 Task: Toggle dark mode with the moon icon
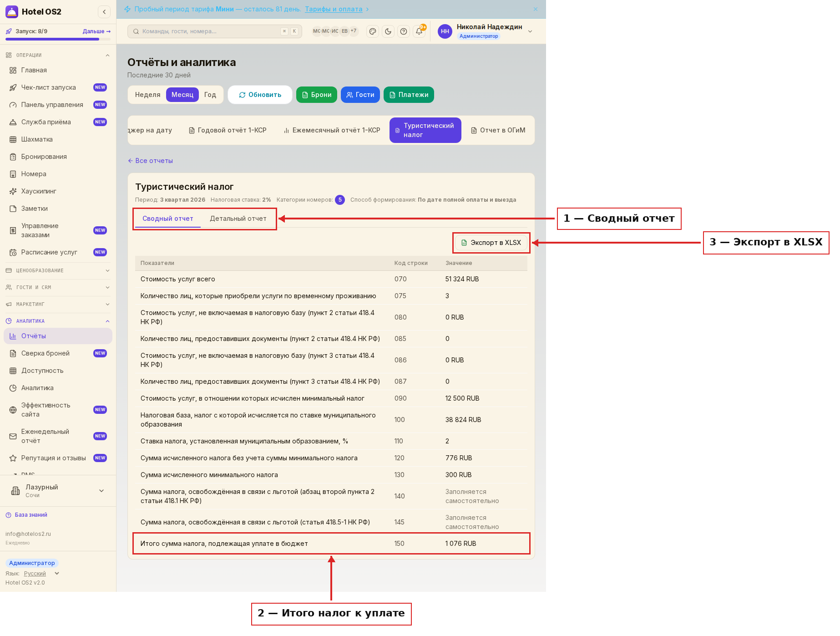[x=388, y=31]
